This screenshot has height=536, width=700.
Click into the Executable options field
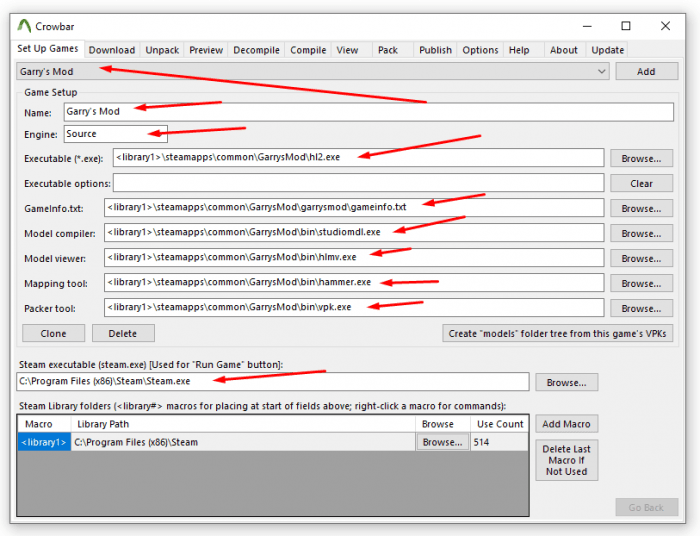[358, 183]
